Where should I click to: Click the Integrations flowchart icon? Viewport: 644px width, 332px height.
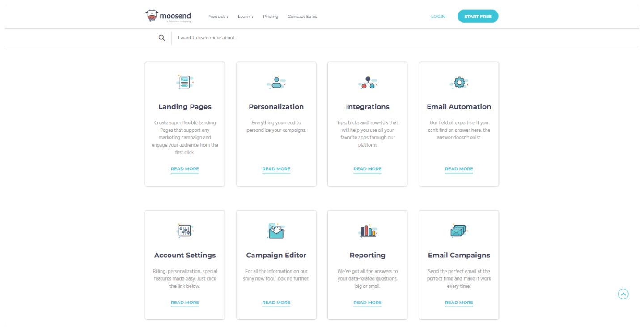(x=368, y=82)
